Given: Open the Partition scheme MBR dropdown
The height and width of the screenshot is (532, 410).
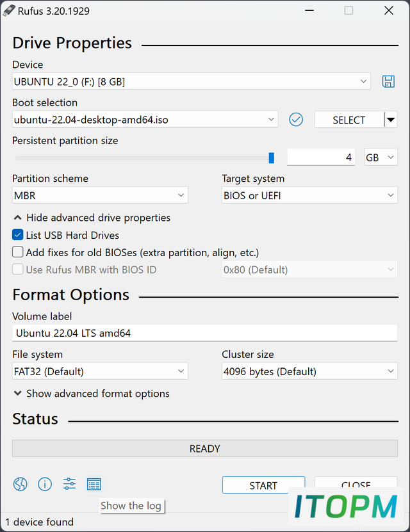Looking at the screenshot, I should click(x=100, y=195).
